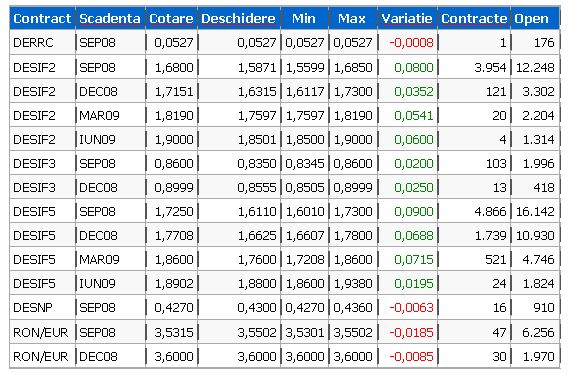Select variation value 0,0900
This screenshot has height=373, width=569.
[x=414, y=211]
